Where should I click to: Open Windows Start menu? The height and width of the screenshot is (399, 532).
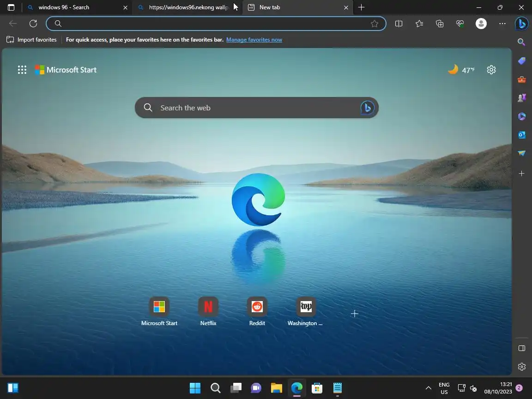click(195, 388)
